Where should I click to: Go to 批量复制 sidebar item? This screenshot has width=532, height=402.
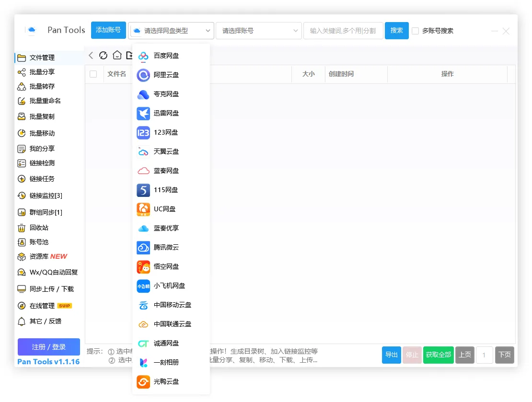49,116
